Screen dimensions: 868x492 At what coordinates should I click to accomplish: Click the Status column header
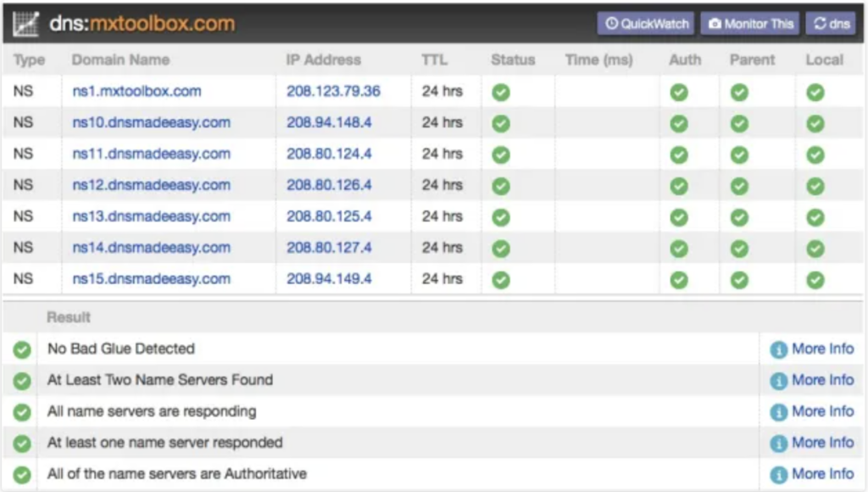(x=513, y=60)
